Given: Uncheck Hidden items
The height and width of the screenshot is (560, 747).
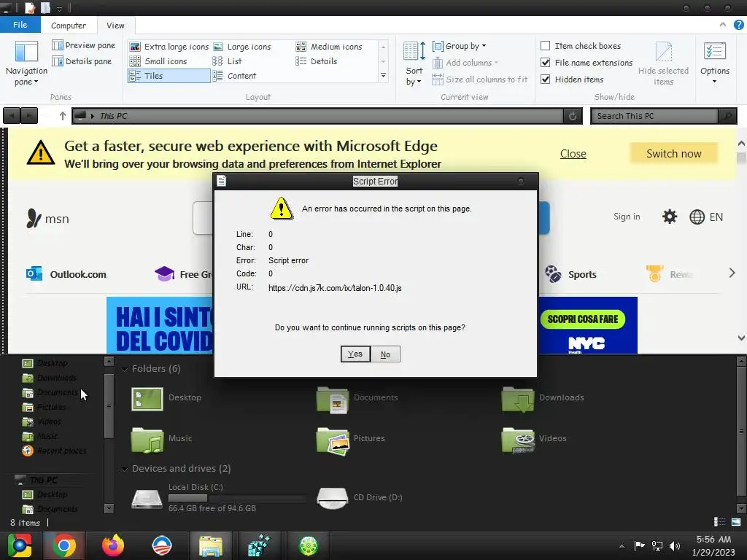Looking at the screenshot, I should [546, 79].
